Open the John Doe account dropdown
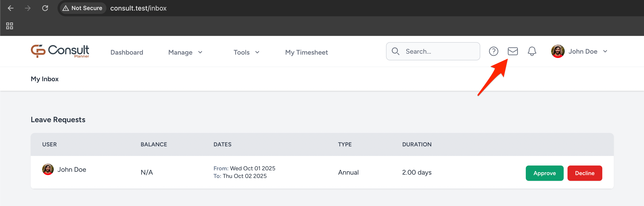Screen dimensions: 644x206 (x=579, y=51)
